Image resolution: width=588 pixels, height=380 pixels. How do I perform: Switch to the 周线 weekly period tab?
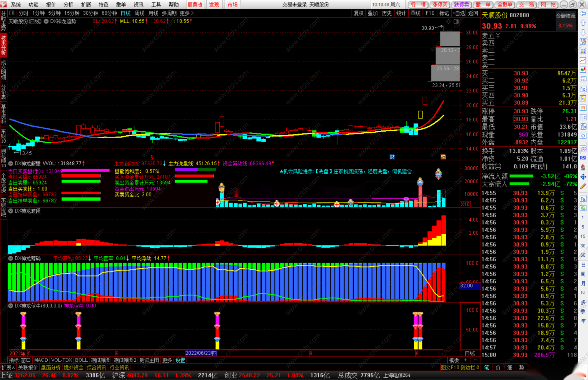(x=139, y=13)
